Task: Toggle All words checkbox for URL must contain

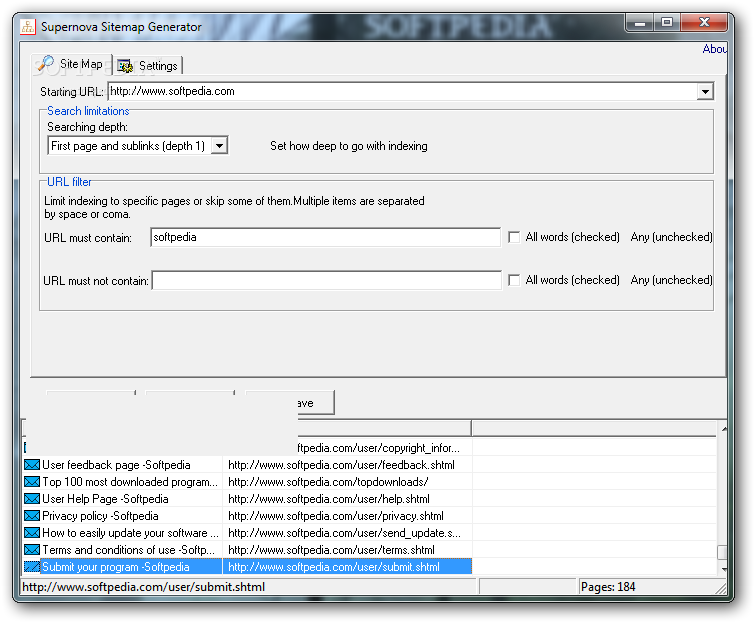Action: [514, 237]
